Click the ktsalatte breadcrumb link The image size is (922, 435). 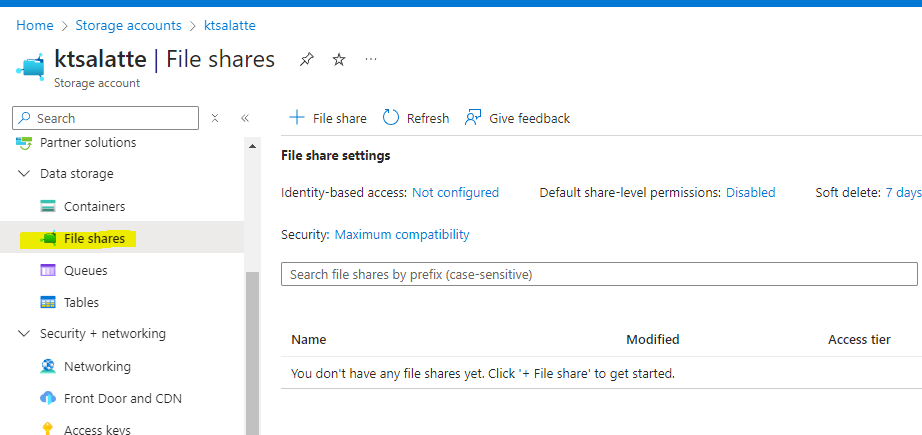coord(230,25)
